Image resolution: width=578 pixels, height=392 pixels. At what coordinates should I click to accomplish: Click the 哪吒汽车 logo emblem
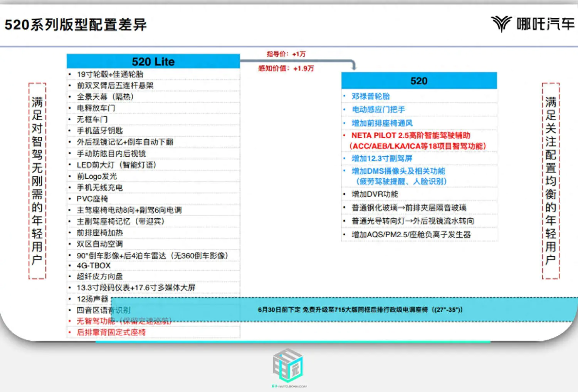(501, 24)
